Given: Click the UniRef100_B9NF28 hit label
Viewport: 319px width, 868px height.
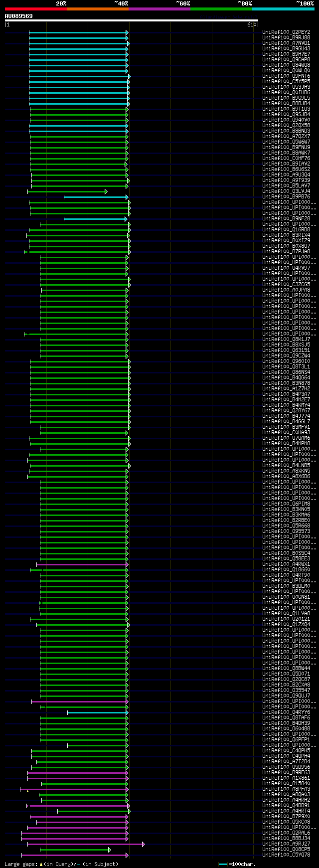Looking at the screenshot, I should 286,219.
